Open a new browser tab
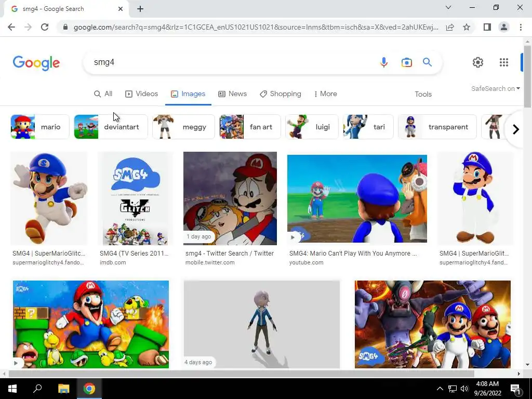 pyautogui.click(x=140, y=9)
